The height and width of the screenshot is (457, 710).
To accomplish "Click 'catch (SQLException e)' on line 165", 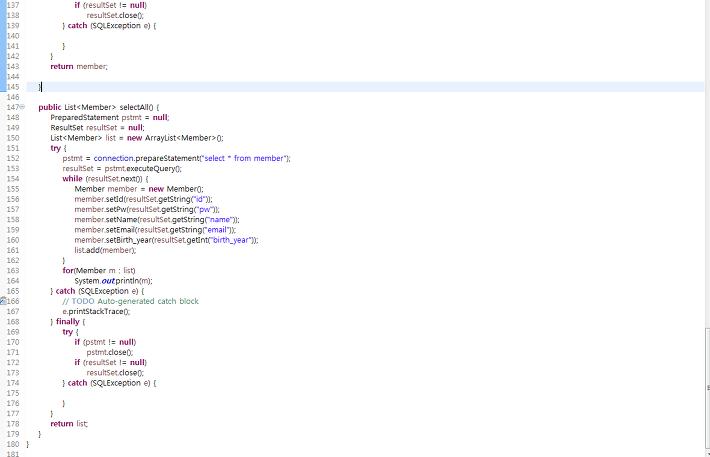I will pyautogui.click(x=97, y=291).
